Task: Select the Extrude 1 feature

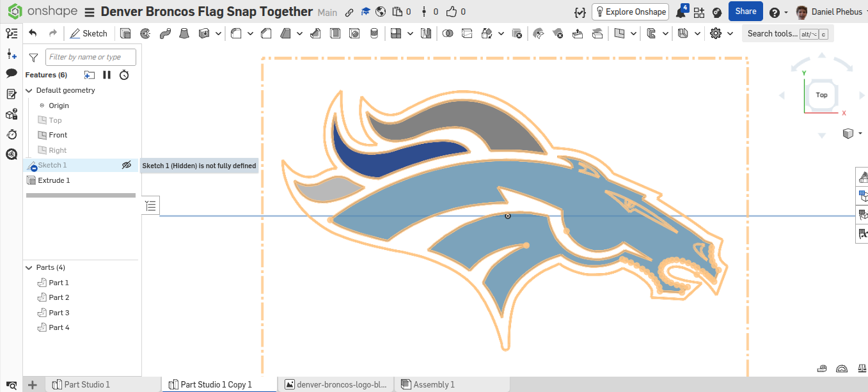Action: pyautogui.click(x=54, y=180)
